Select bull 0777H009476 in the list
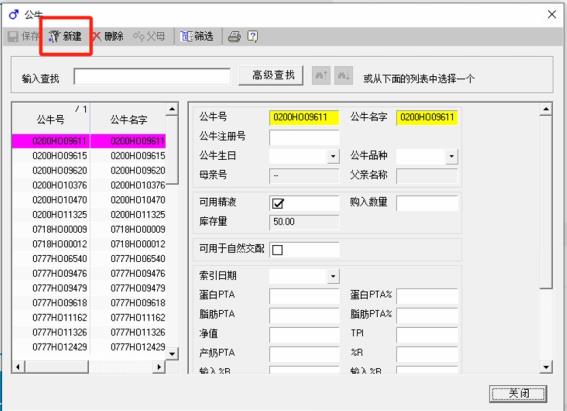This screenshot has height=411, width=567. pos(89,273)
